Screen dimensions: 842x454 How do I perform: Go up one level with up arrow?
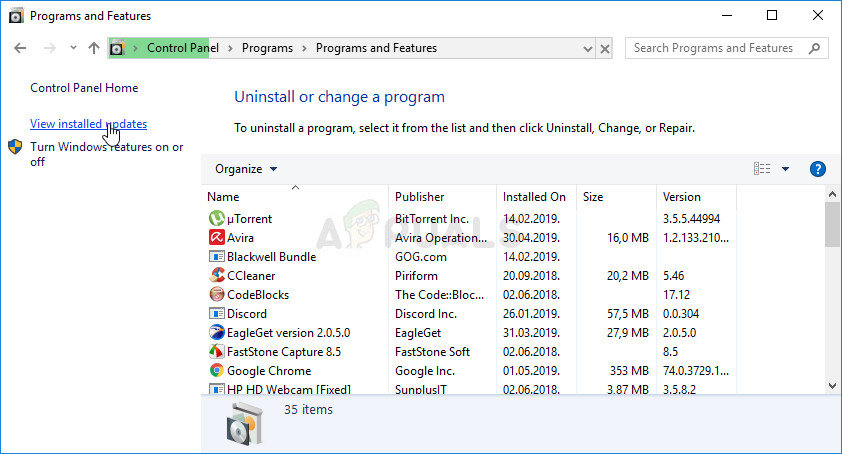pyautogui.click(x=94, y=48)
